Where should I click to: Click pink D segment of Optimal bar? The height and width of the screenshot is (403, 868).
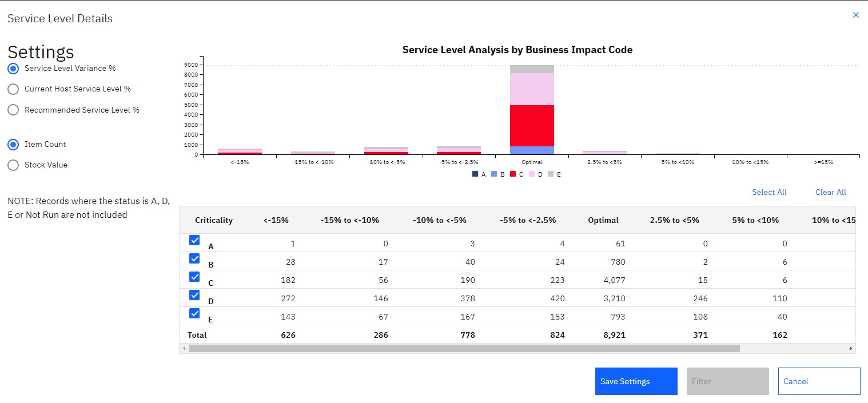point(532,89)
